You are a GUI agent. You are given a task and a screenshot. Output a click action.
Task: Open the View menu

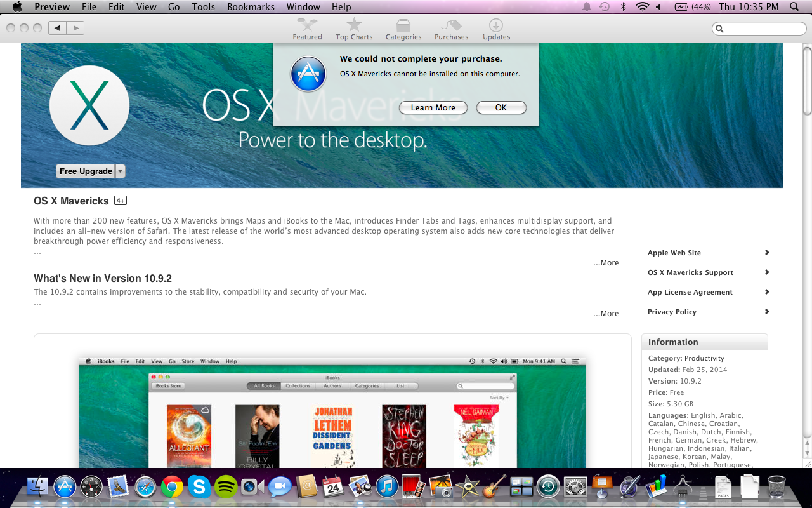(x=147, y=7)
